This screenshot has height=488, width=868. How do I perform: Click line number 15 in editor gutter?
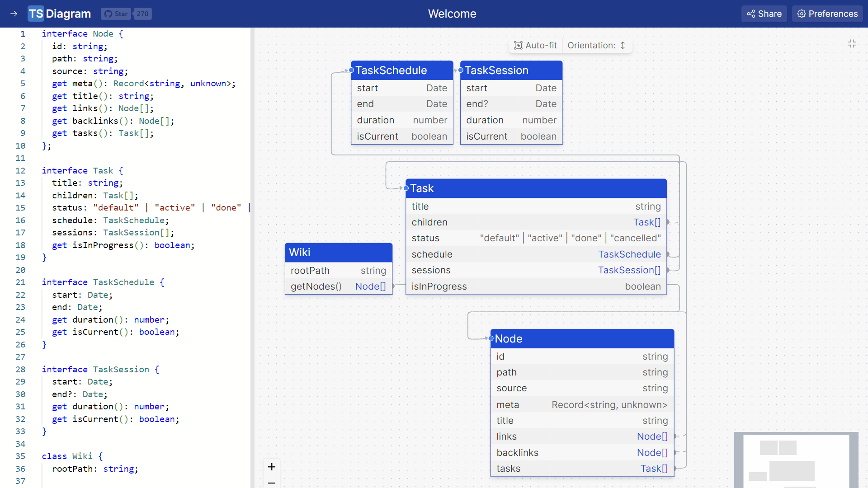(20, 208)
